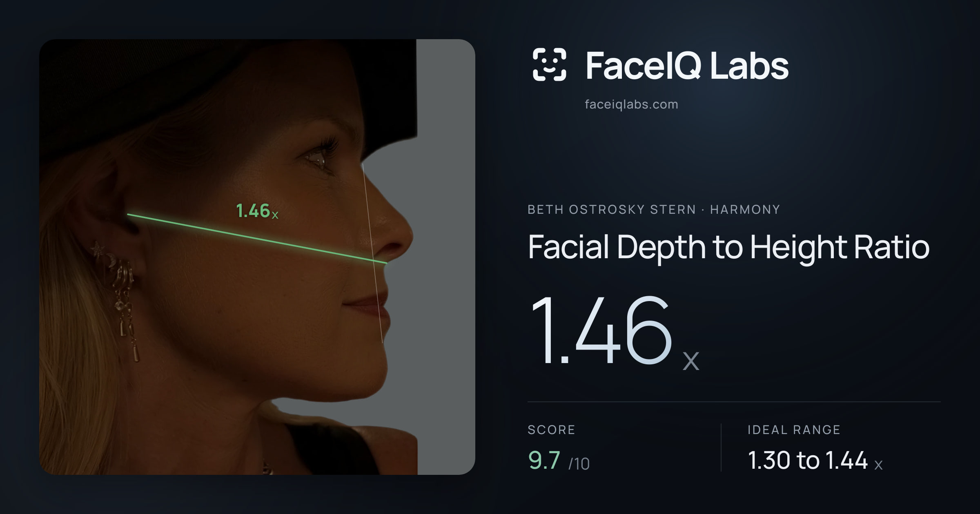The height and width of the screenshot is (514, 980).
Task: Click the green 1.46x label on the photo
Action: 257,211
